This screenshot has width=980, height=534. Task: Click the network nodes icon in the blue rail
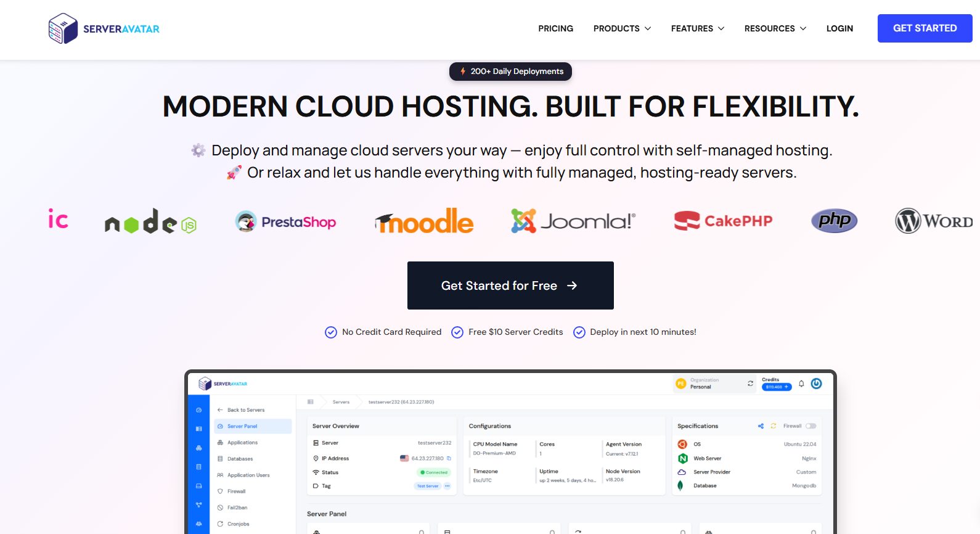click(198, 505)
